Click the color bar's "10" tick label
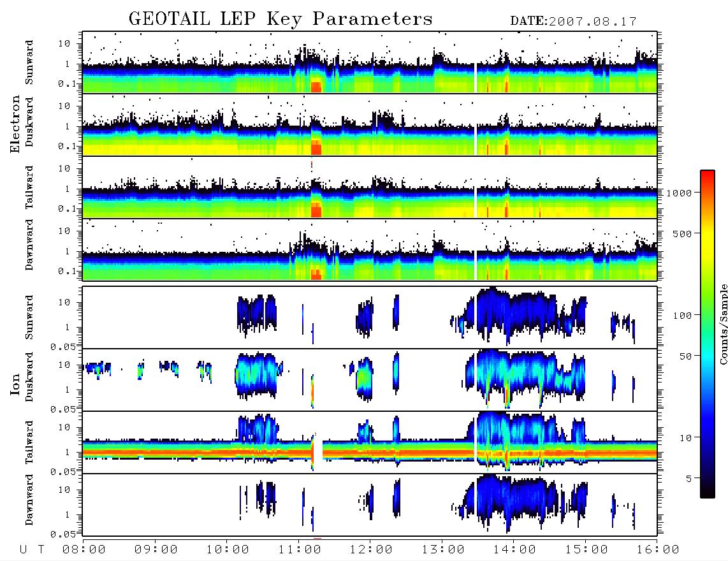Screen dimensions: 728x561 pos(685,438)
